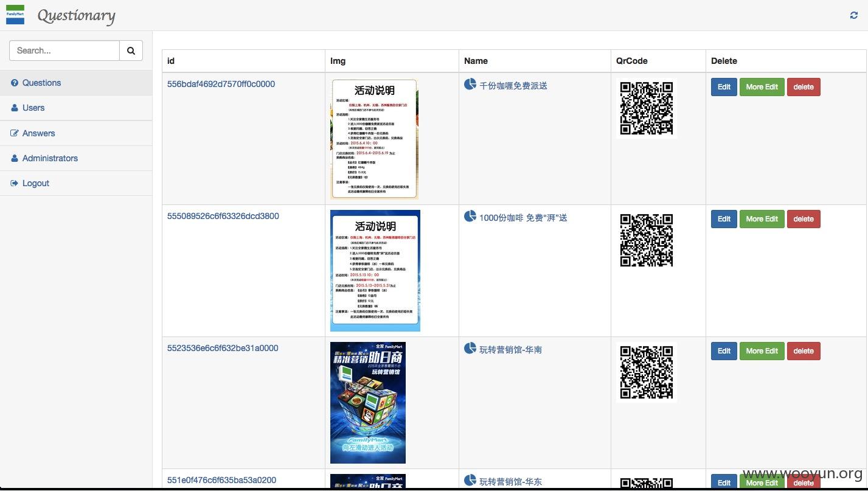
Task: Open the 玩转营销馆-华南 name link
Action: coord(510,350)
